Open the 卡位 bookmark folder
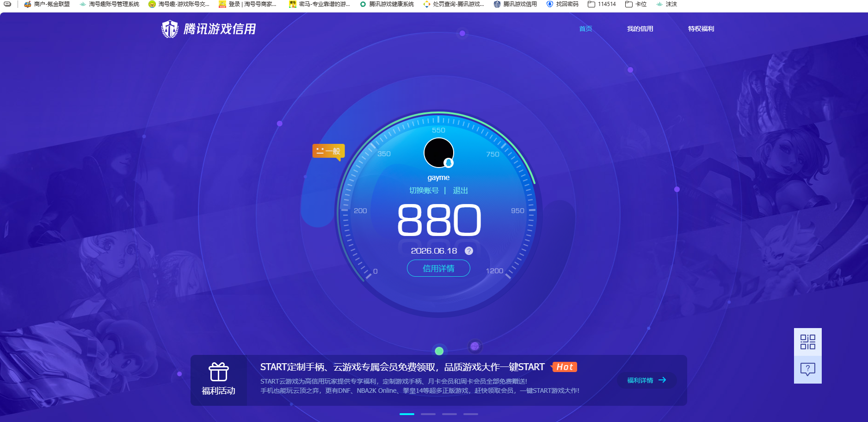This screenshot has width=868, height=422. coord(636,4)
